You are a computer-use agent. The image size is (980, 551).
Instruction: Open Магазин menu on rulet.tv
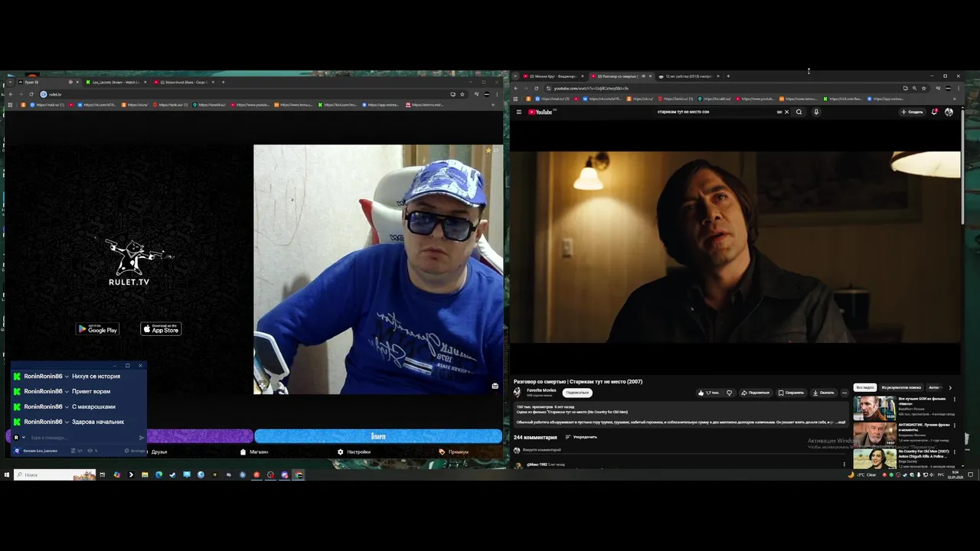pyautogui.click(x=254, y=452)
